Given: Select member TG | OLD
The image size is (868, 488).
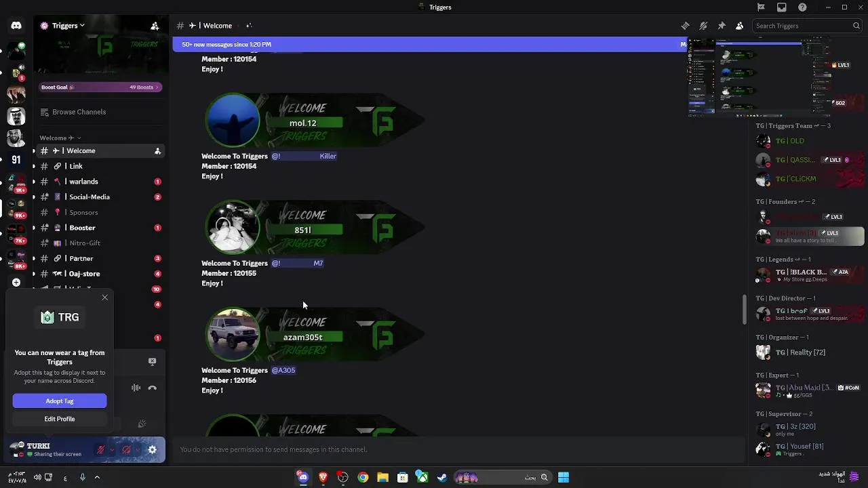Looking at the screenshot, I should coord(807,141).
